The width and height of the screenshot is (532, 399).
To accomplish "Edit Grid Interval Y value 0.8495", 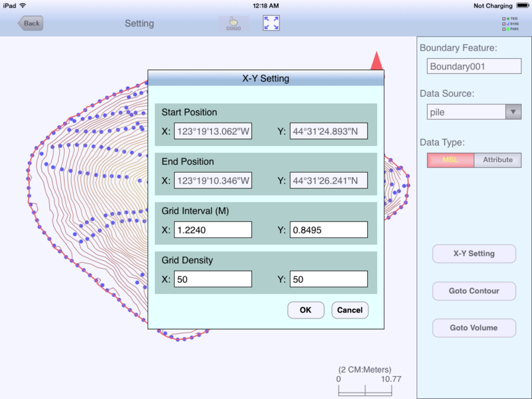I will [x=328, y=230].
